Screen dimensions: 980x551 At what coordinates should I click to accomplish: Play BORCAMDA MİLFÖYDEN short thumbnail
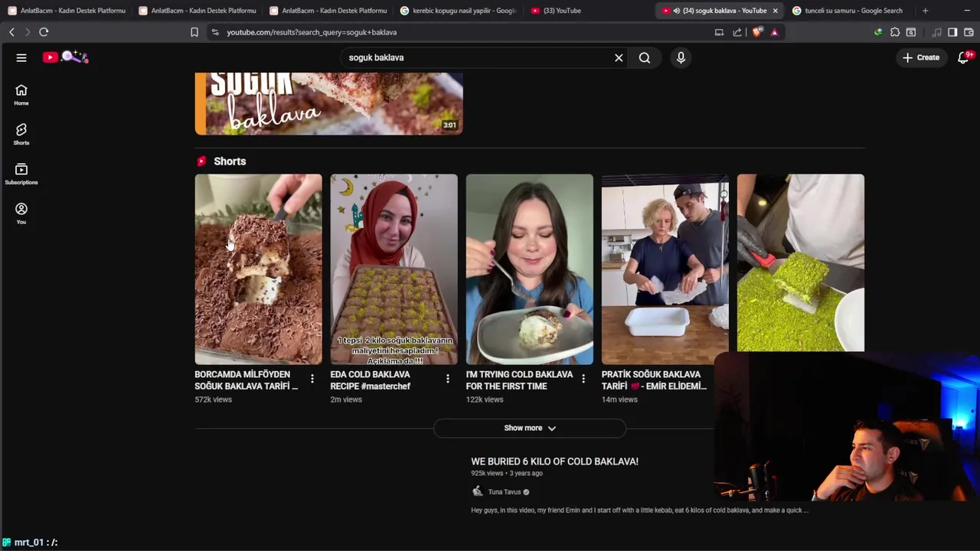(x=258, y=269)
